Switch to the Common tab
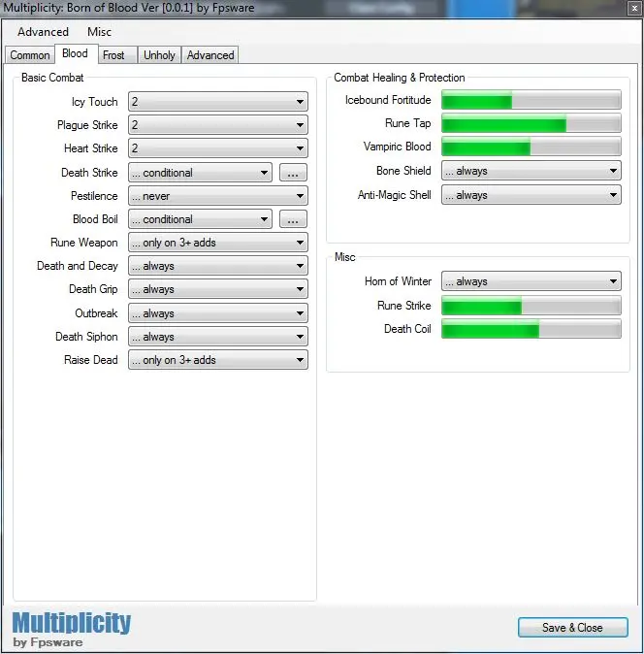The height and width of the screenshot is (654, 644). point(30,55)
